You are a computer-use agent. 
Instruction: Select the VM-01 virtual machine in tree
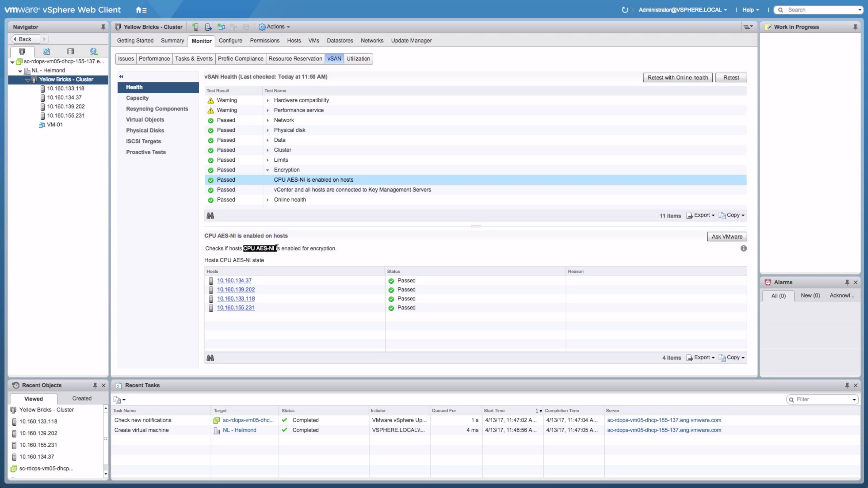pyautogui.click(x=55, y=124)
